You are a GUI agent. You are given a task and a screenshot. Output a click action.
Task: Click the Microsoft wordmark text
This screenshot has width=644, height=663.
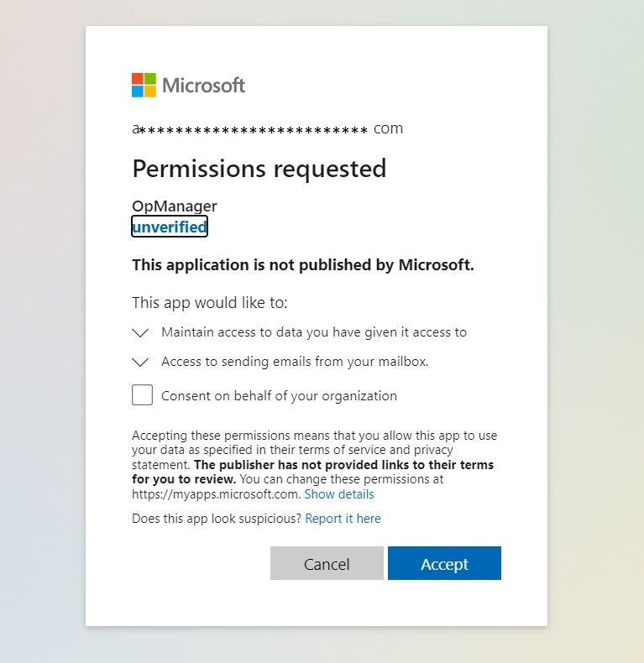tap(203, 85)
